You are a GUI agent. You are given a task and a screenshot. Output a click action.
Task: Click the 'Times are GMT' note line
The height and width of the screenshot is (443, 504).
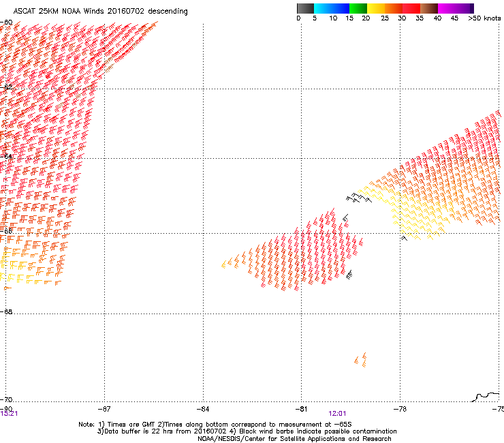(x=215, y=425)
